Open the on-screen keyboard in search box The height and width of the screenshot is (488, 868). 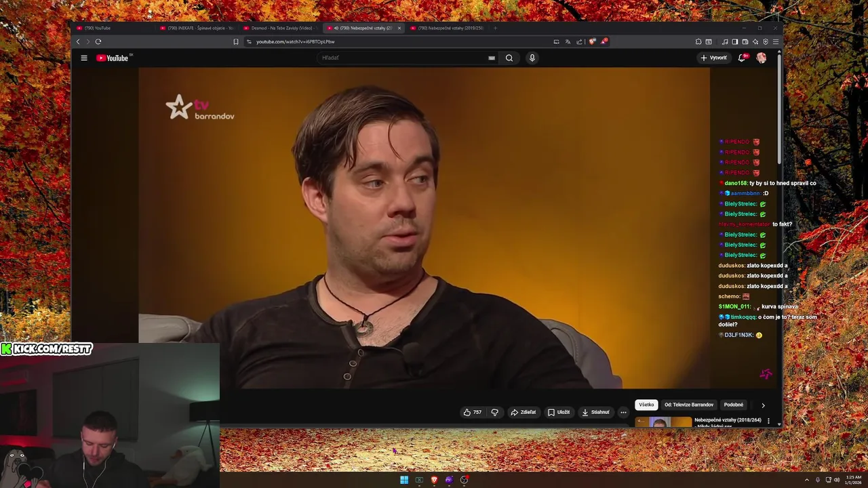[492, 58]
